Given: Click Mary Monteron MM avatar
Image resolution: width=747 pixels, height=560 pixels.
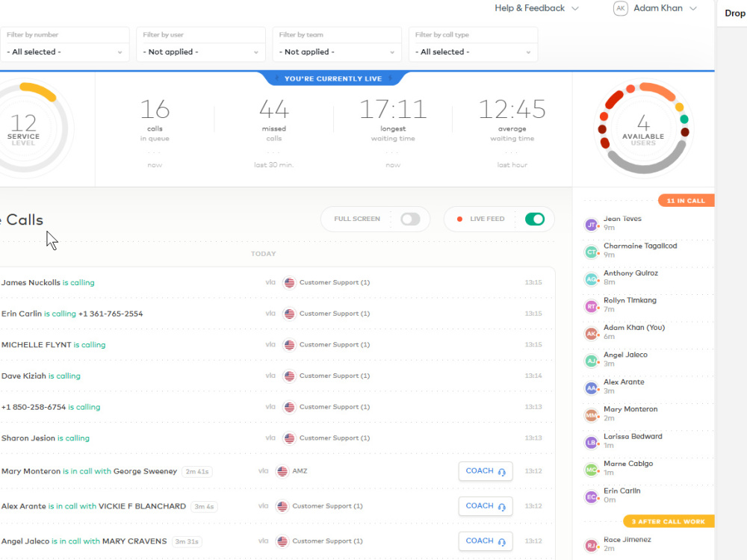Looking at the screenshot, I should pyautogui.click(x=591, y=415).
